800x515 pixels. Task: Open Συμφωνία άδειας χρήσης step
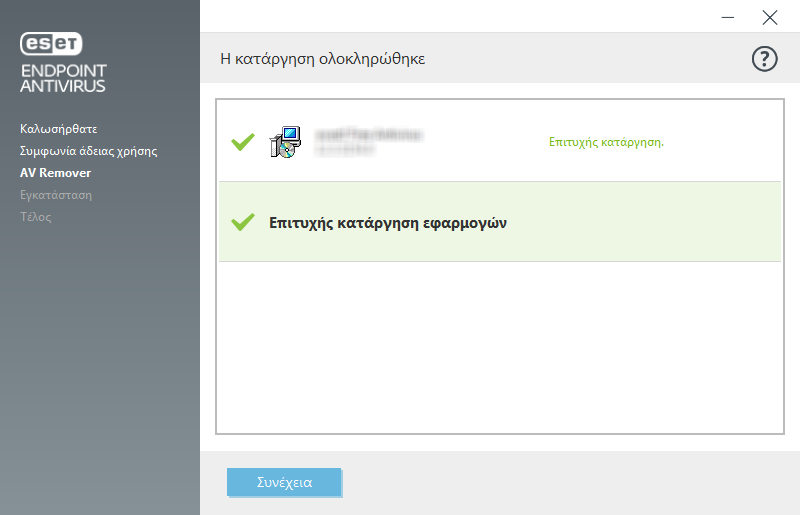click(88, 151)
